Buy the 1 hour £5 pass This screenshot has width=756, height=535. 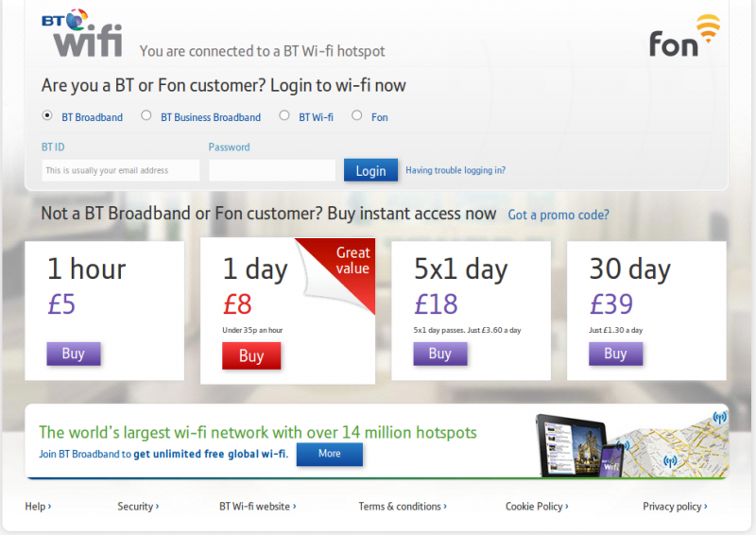(x=74, y=354)
